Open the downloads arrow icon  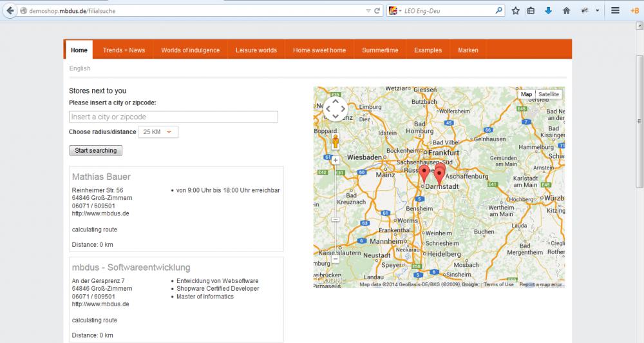point(548,11)
